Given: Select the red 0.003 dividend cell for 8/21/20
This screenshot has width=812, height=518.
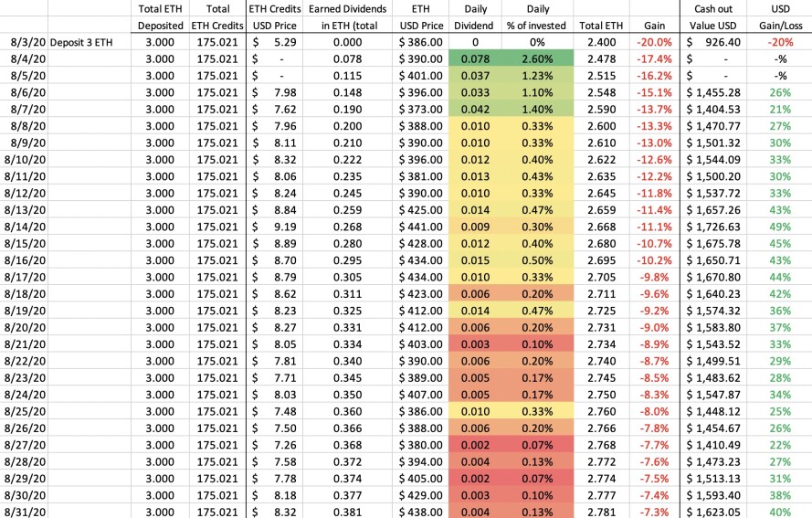Looking at the screenshot, I should 475,344.
